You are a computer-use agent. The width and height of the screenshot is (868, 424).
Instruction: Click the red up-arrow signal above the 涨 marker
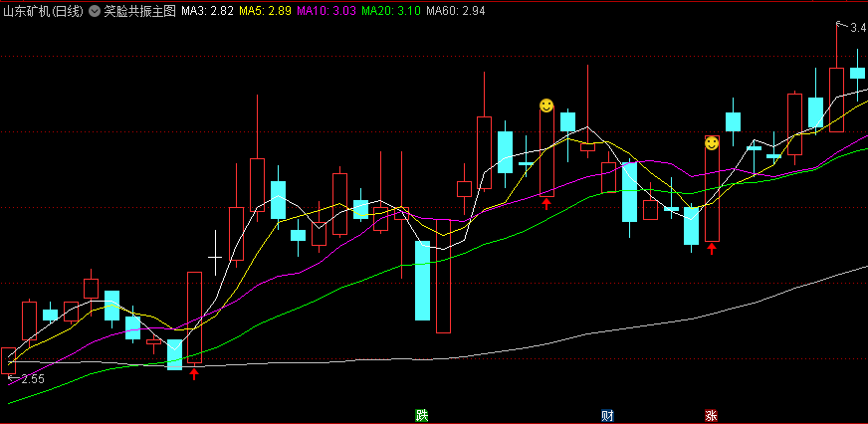[x=712, y=249]
